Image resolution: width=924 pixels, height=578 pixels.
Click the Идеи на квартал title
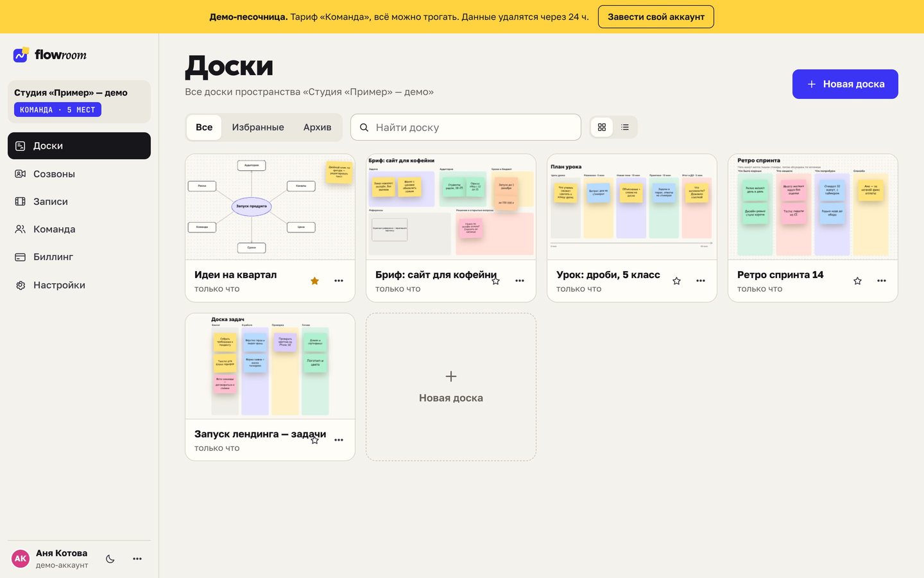click(235, 275)
